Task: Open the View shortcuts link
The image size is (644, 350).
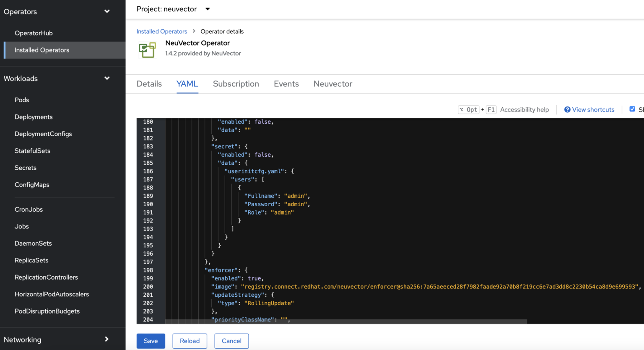Action: pyautogui.click(x=593, y=110)
